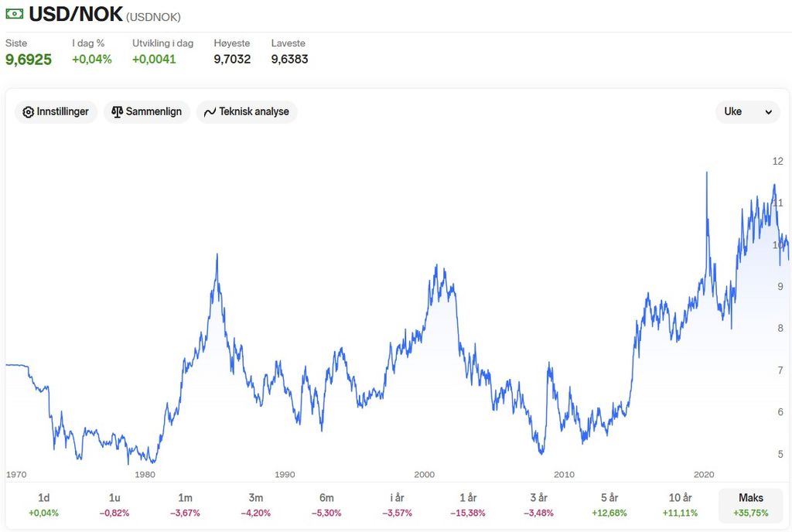Click the gear icon in Innstillinger
Viewport: 792px width, 532px height.
click(x=29, y=112)
